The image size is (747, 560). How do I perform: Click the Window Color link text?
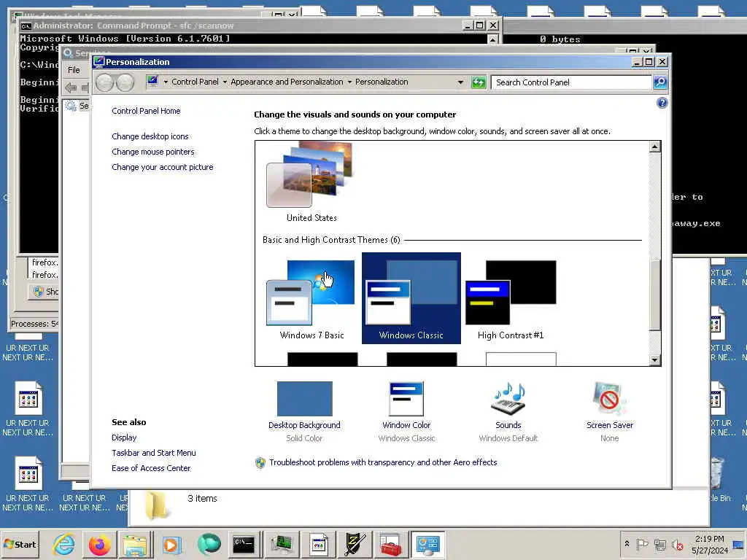pyautogui.click(x=406, y=425)
